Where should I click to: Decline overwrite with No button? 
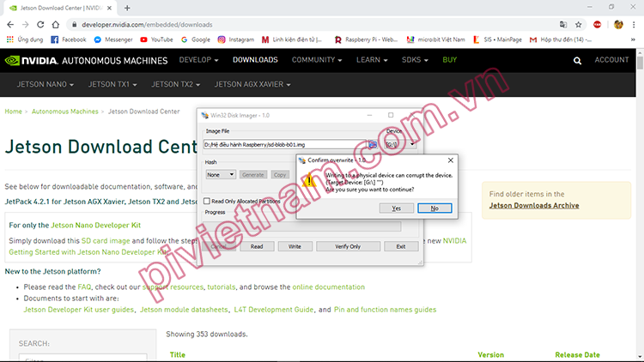[434, 208]
